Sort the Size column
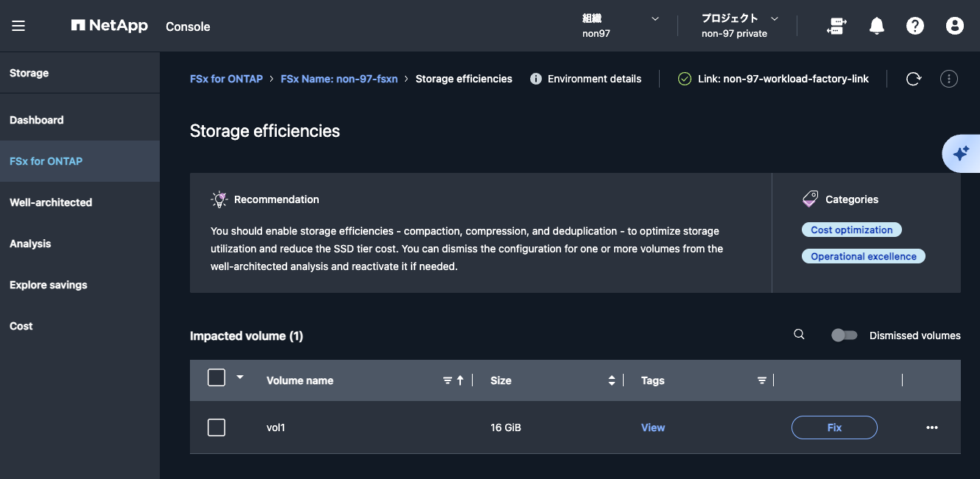The height and width of the screenshot is (479, 980). pos(611,380)
